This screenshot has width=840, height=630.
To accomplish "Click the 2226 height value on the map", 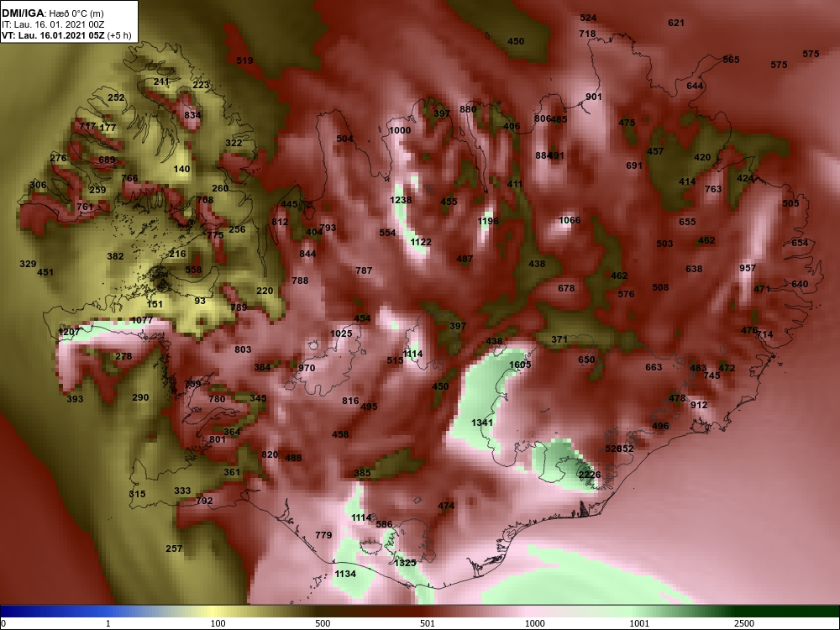I will click(x=590, y=475).
